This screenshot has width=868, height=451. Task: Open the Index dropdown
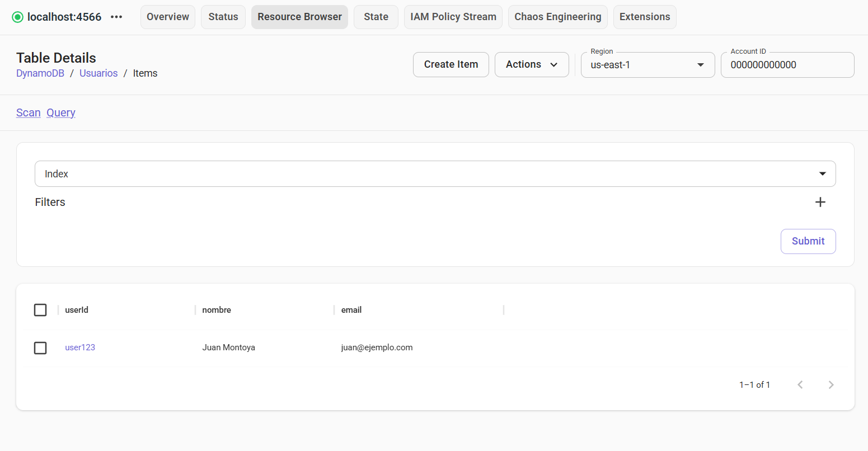(822, 173)
